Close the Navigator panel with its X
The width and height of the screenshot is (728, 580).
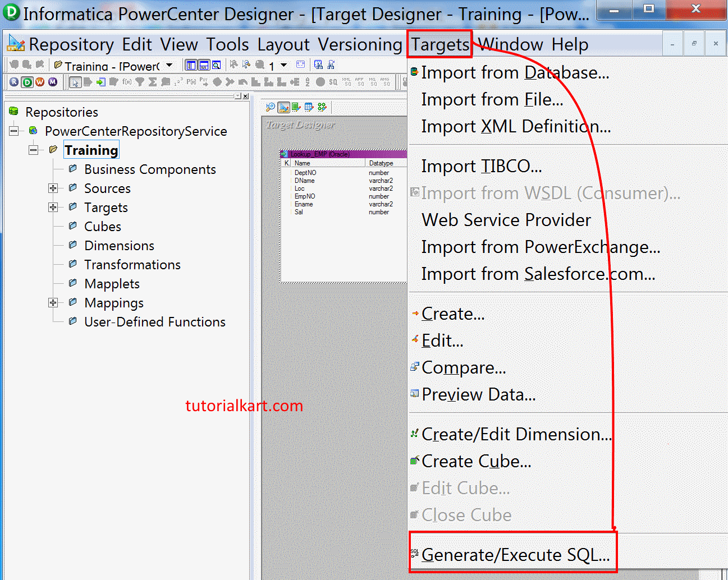[245, 96]
